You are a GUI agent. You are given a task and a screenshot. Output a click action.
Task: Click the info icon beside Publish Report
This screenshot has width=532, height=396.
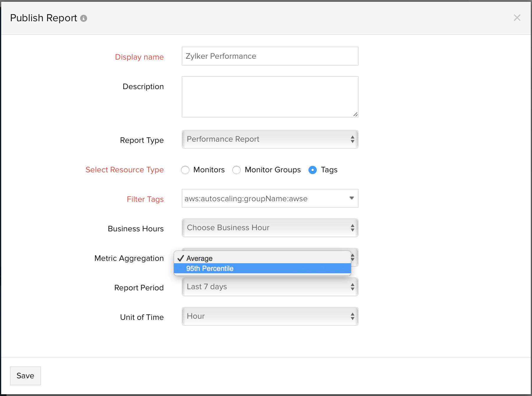tap(84, 18)
